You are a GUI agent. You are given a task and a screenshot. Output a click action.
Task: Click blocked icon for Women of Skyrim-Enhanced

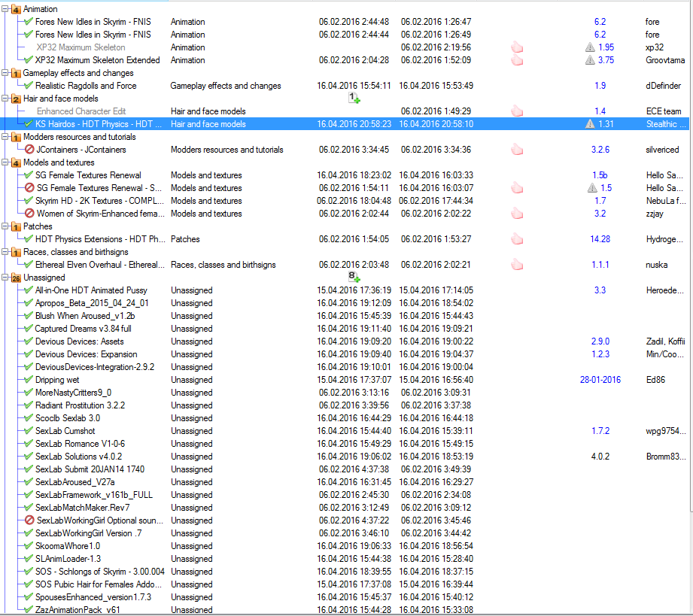coord(29,214)
